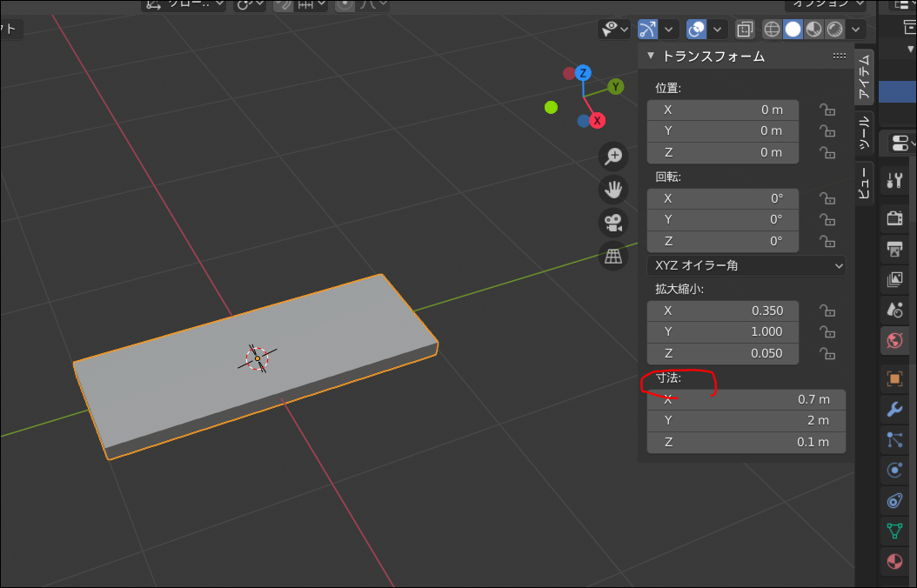Open the オプション dropdown
Image resolution: width=917 pixels, height=588 pixels.
click(827, 4)
